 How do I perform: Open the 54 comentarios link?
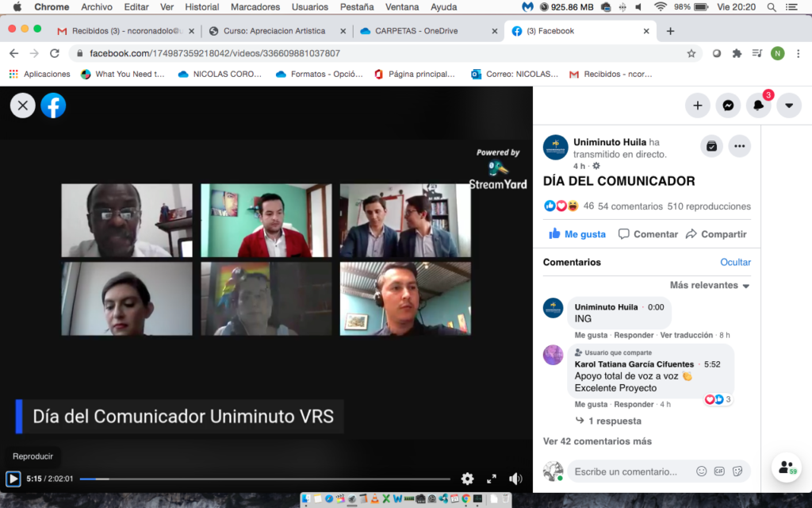coord(630,206)
